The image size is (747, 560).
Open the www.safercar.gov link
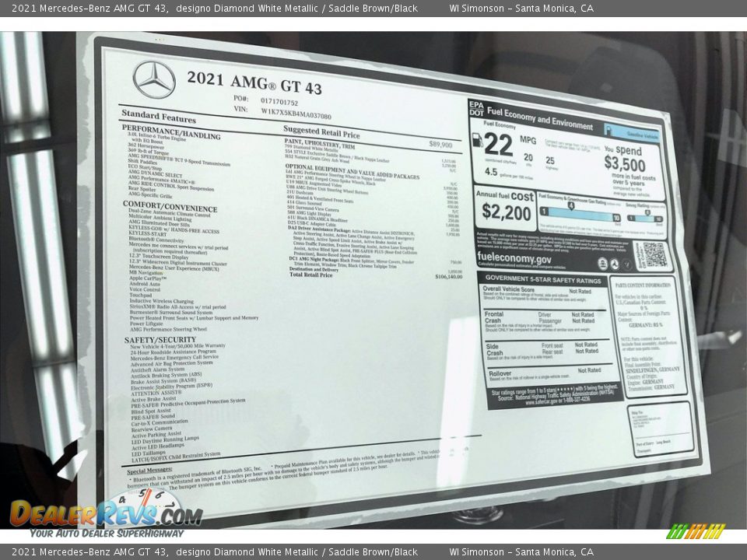click(542, 400)
